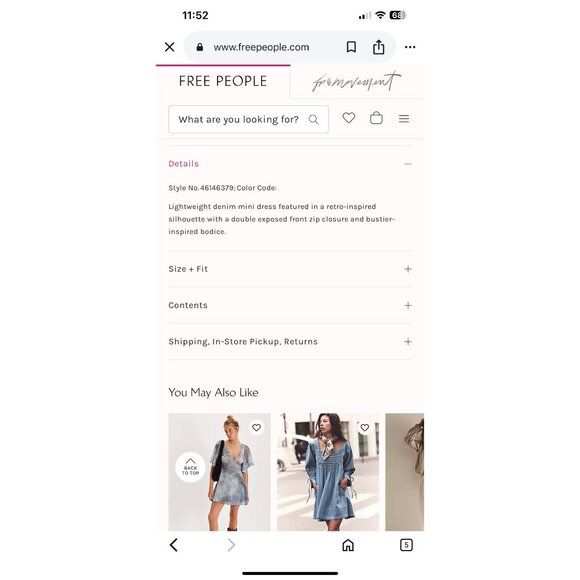This screenshot has width=580, height=580.
Task: Click the search magnifier icon
Action: point(313,119)
